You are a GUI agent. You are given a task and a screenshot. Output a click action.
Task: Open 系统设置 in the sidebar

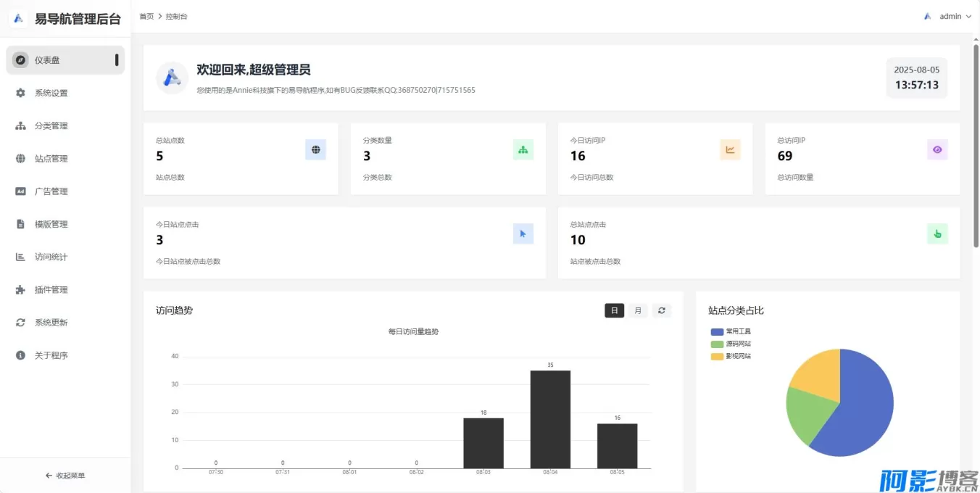coord(51,94)
